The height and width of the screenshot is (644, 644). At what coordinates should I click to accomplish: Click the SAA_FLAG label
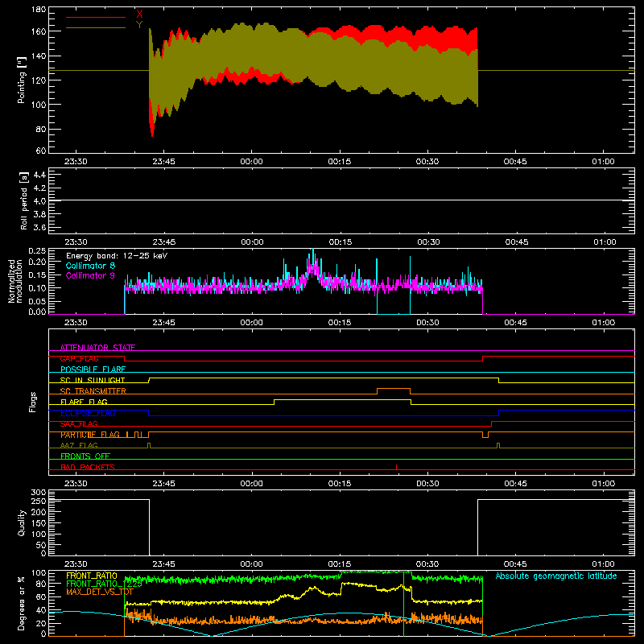[79, 424]
